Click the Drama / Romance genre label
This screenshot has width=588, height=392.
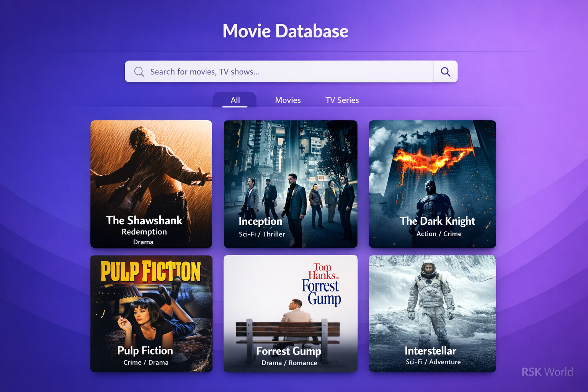tap(289, 363)
